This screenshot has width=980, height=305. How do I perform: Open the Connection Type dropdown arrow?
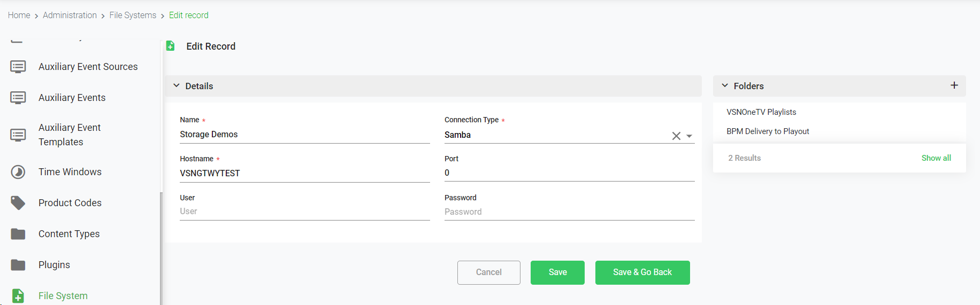point(690,136)
